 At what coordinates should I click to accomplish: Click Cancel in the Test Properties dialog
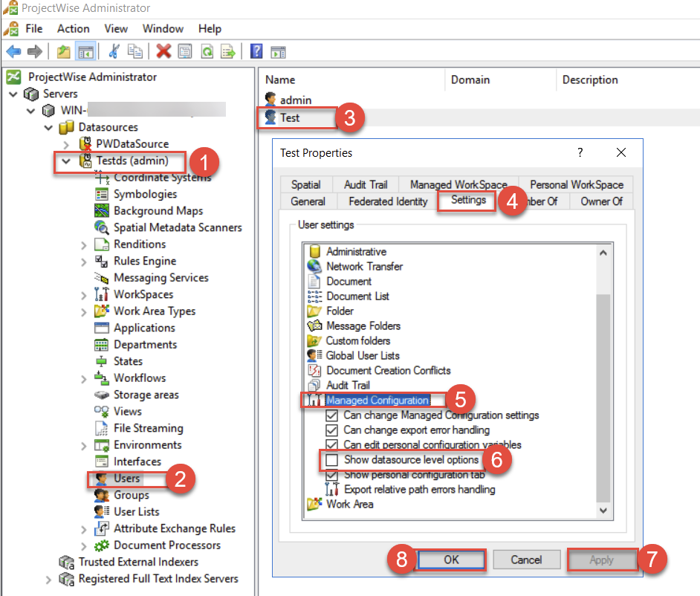tap(526, 560)
